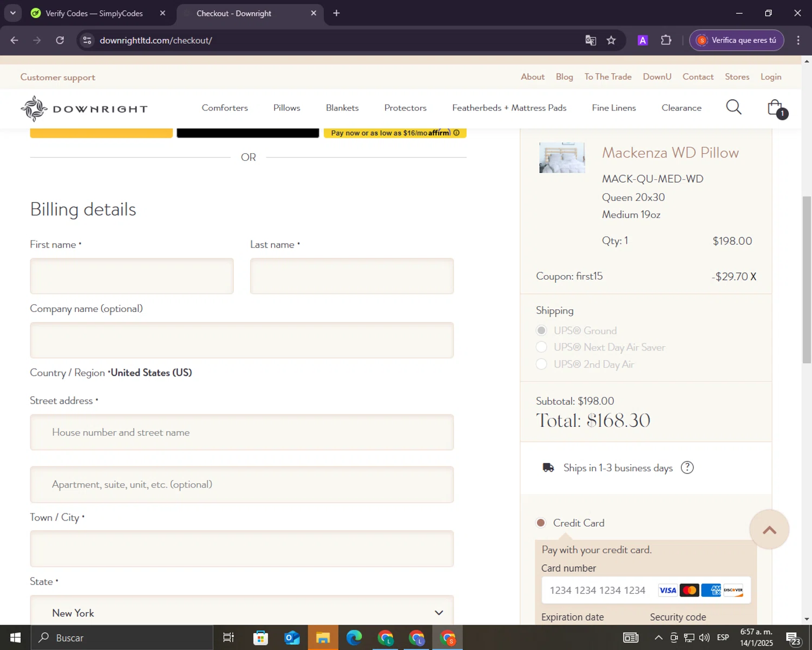
Task: Open Microsoft Store from taskbar
Action: (260, 638)
